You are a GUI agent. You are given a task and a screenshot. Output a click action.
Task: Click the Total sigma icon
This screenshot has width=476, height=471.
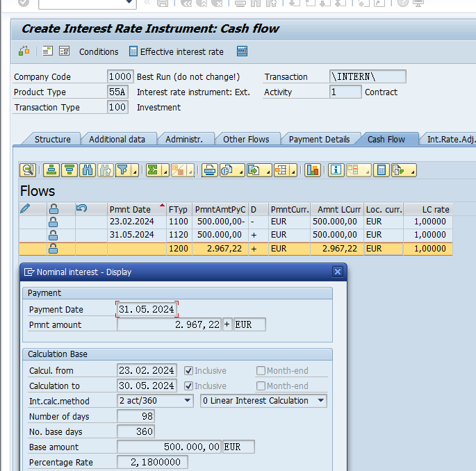152,170
